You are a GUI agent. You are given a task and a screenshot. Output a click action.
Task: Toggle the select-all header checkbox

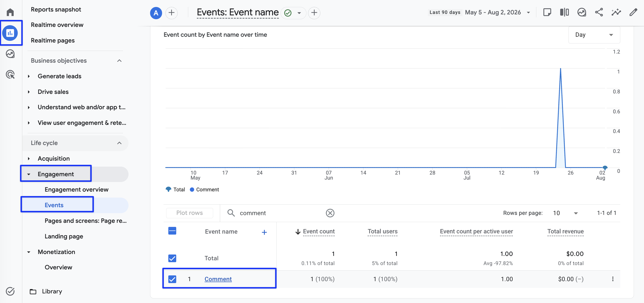point(172,231)
